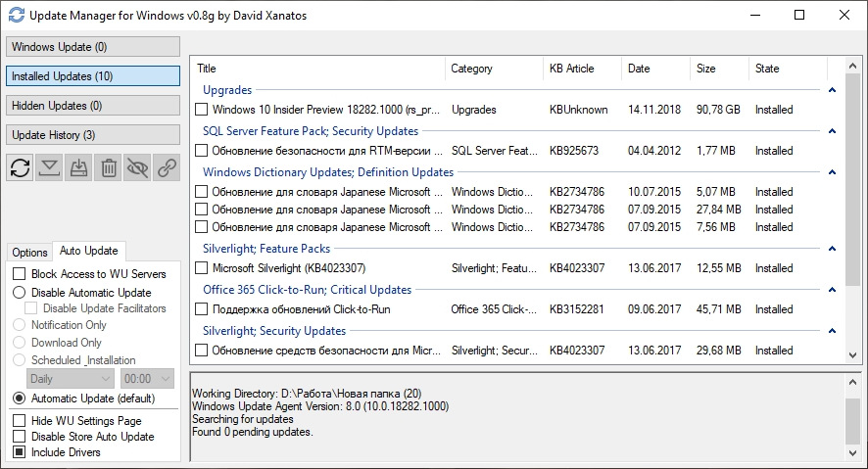This screenshot has width=868, height=469.
Task: Collapse Silverlight; Feature Packs group
Action: [x=832, y=249]
